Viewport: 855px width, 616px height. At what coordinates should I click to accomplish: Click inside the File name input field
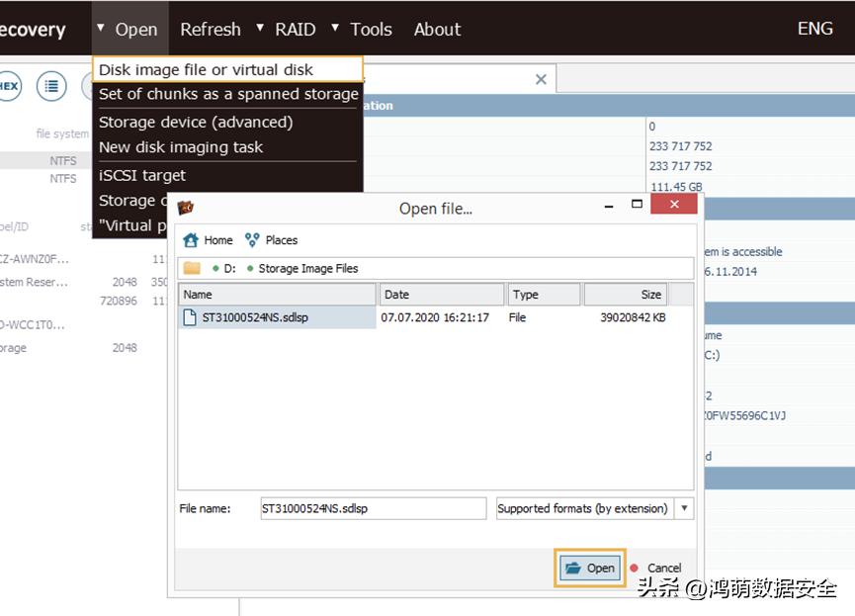coord(373,508)
